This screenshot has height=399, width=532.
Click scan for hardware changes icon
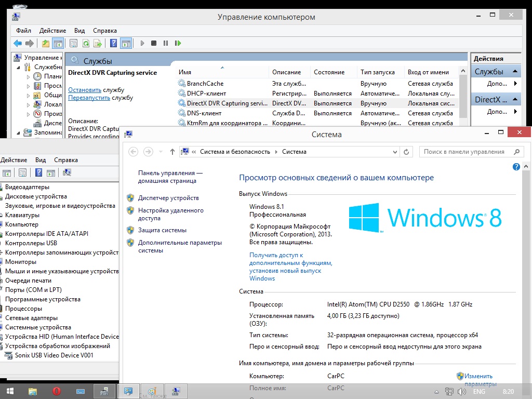67,173
